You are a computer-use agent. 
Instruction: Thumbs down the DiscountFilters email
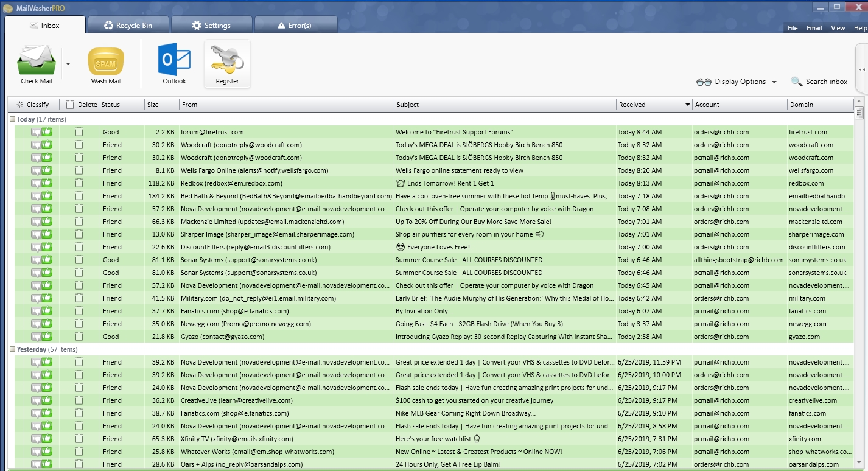[x=37, y=247]
